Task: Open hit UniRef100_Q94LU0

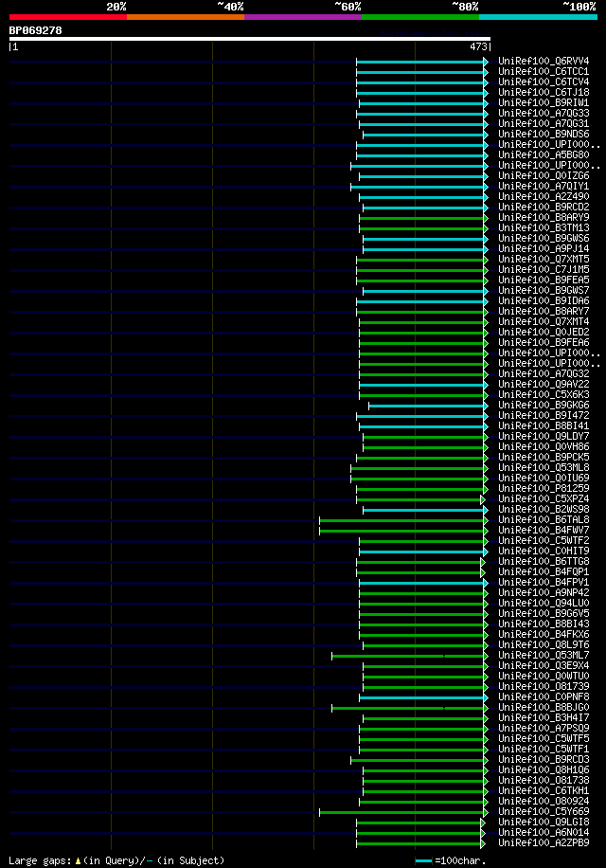Action: pyautogui.click(x=544, y=603)
